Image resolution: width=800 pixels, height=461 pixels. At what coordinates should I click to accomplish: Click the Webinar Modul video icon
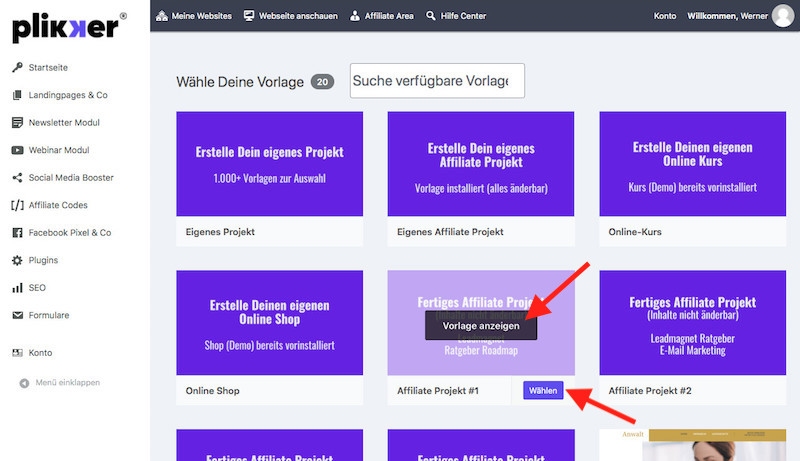point(17,150)
